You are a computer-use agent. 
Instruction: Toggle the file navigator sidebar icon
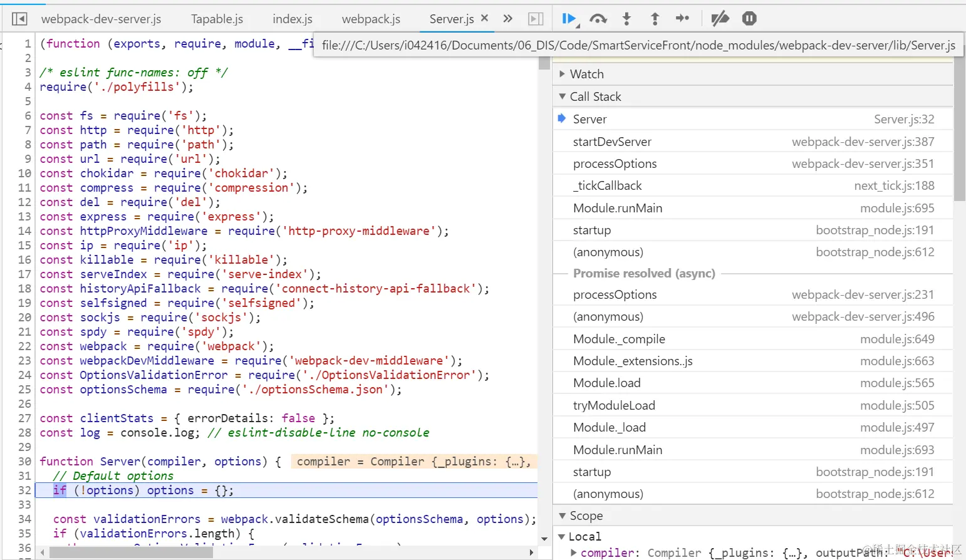(x=19, y=19)
